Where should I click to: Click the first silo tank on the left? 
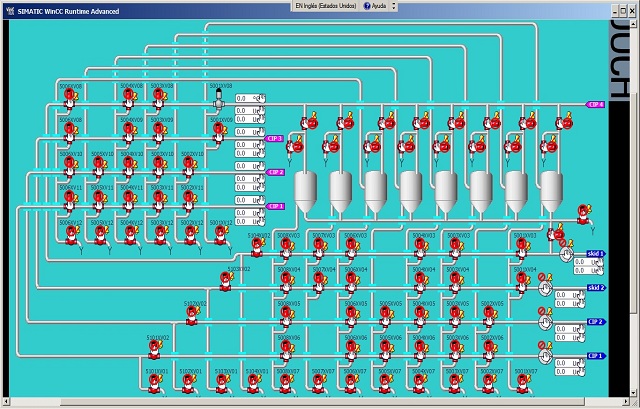tap(307, 191)
